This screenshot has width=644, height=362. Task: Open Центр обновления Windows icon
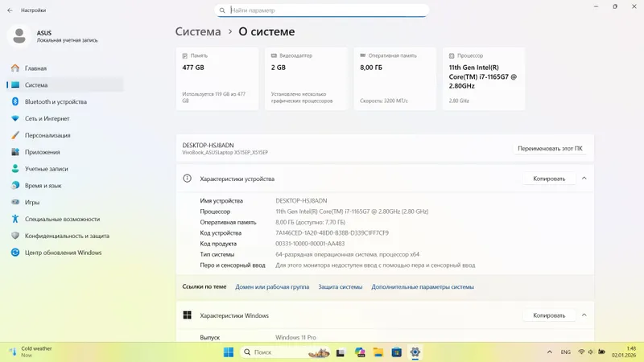click(15, 253)
